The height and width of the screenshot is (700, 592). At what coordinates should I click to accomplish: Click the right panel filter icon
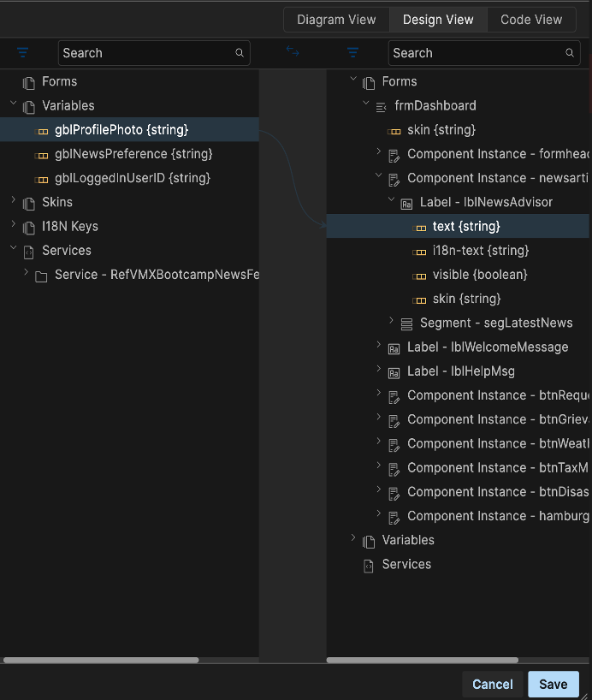353,53
